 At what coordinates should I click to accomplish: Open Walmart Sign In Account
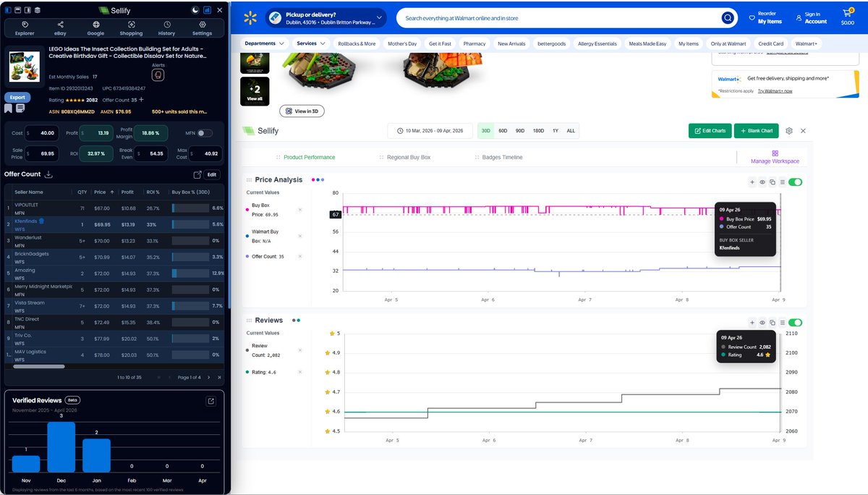[x=810, y=18]
